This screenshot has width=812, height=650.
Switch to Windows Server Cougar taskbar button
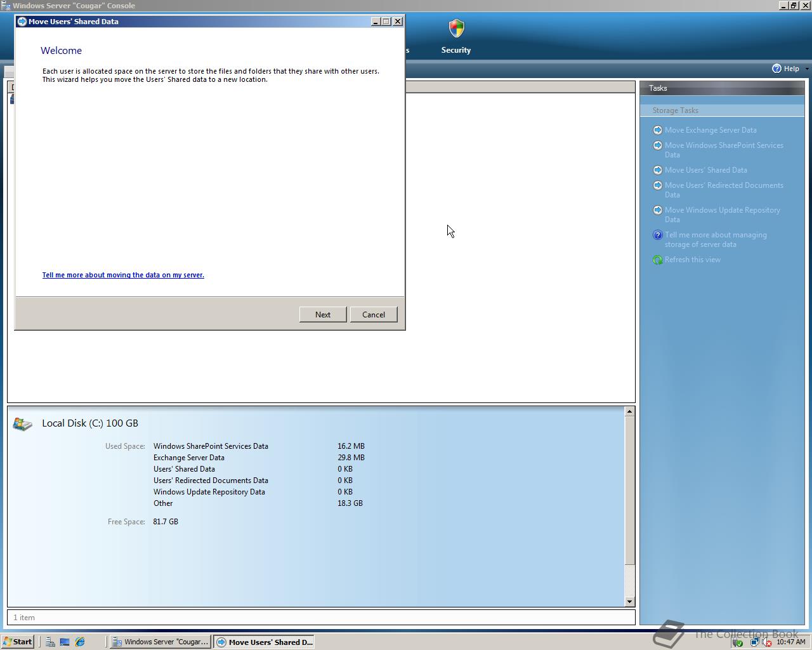tap(160, 642)
